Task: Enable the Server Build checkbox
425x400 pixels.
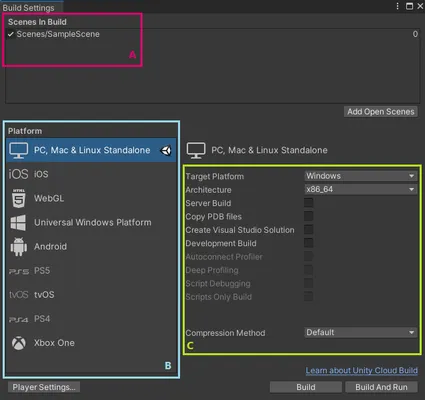Action: pyautogui.click(x=308, y=203)
